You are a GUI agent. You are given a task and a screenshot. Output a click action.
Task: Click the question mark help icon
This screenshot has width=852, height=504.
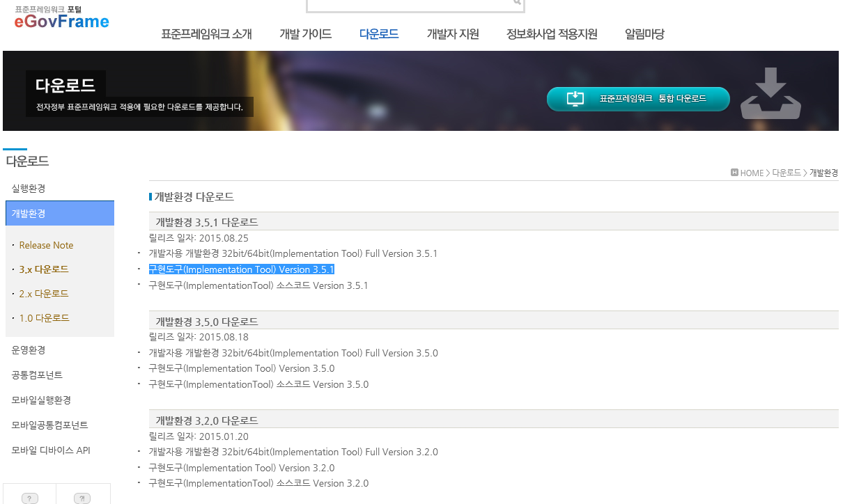(29, 498)
